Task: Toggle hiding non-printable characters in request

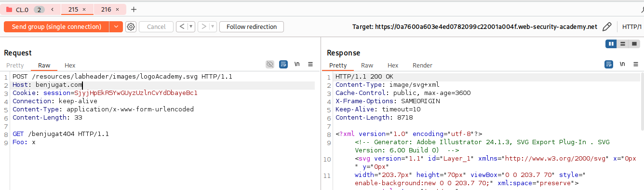Action: [270, 64]
